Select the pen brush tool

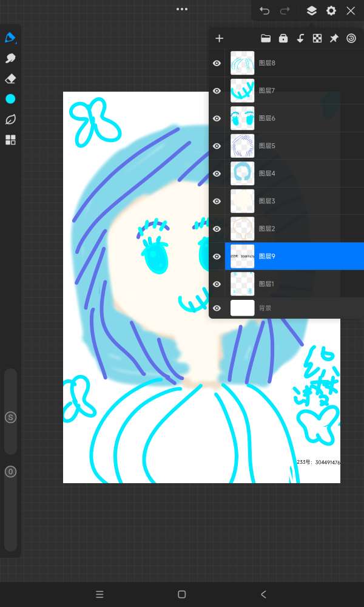pos(10,38)
